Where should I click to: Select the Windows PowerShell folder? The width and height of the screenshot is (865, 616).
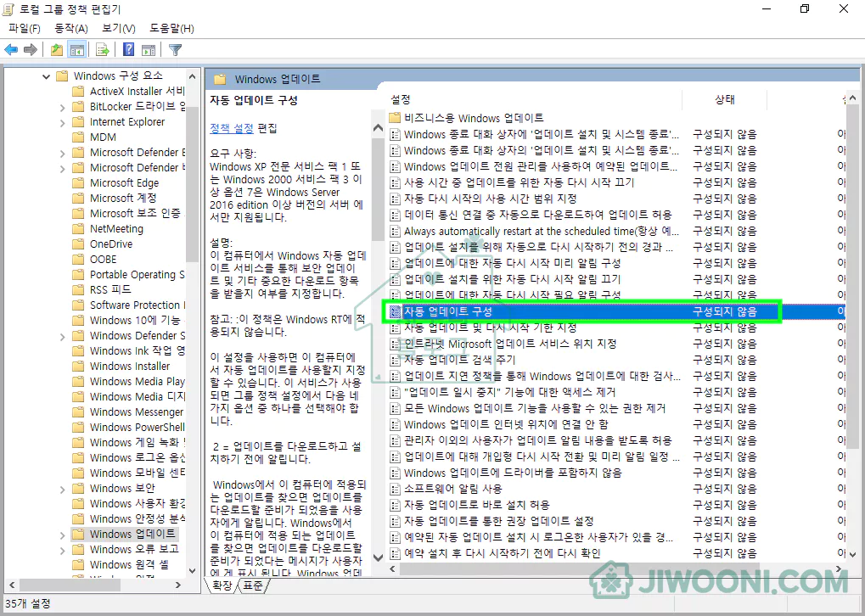[x=130, y=427]
